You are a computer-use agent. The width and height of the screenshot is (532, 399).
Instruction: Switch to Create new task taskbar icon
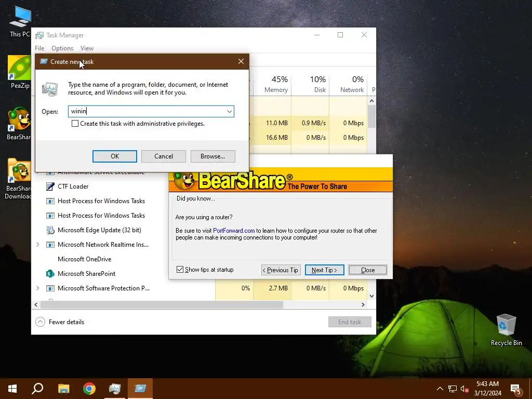point(140,389)
